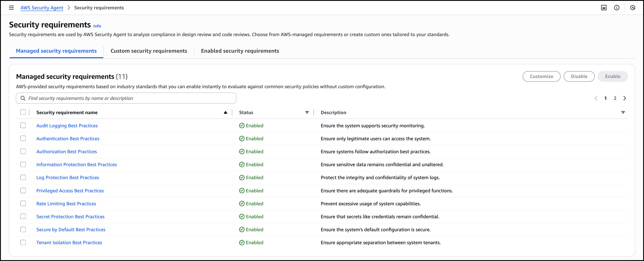The height and width of the screenshot is (261, 644).
Task: Check the Audit Logging Best Practices row
Action: [x=23, y=125]
